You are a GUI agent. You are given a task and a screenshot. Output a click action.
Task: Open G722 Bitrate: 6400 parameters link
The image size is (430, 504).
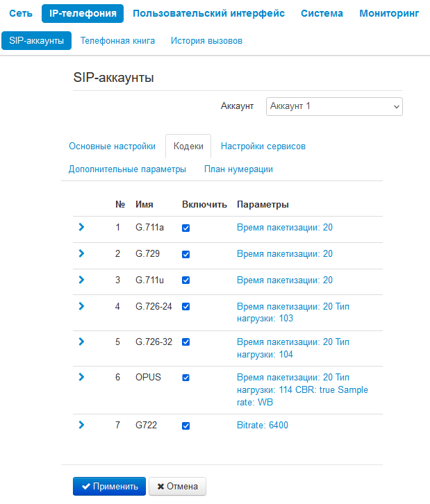pyautogui.click(x=263, y=426)
